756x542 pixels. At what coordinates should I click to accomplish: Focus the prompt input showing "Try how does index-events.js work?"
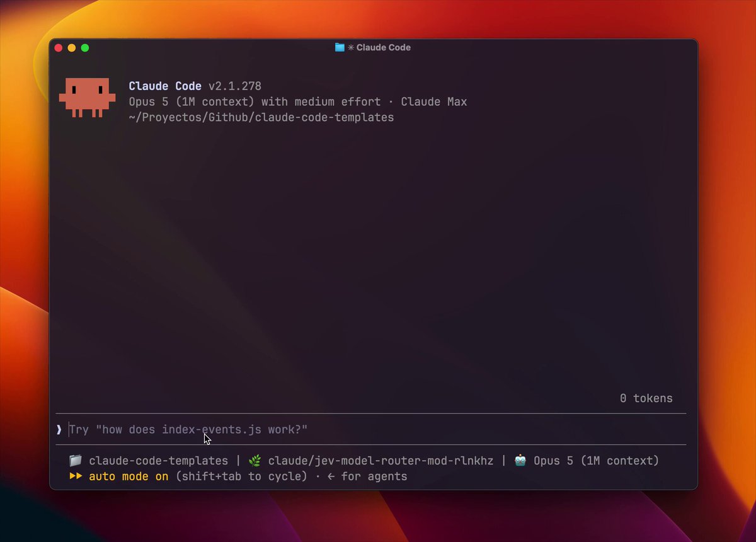coord(371,430)
